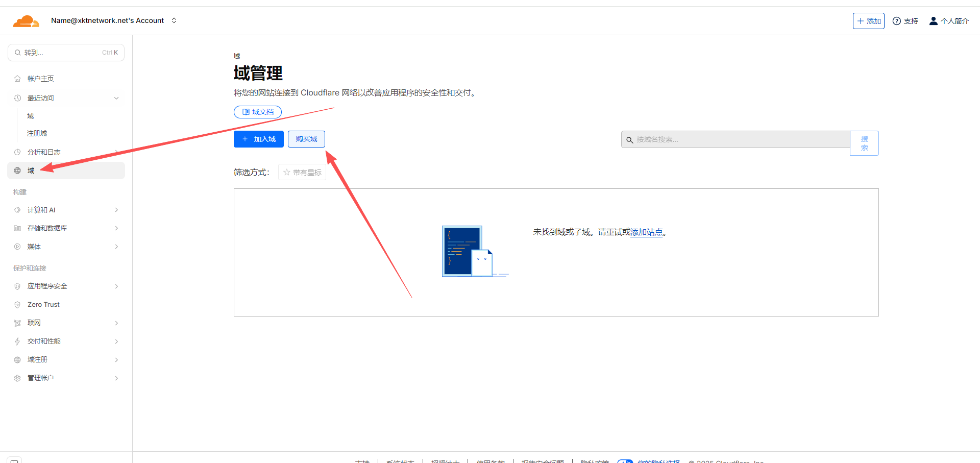Image resolution: width=980 pixels, height=463 pixels.
Task: Expand the 计算和 AI menu chevron
Action: (x=116, y=210)
